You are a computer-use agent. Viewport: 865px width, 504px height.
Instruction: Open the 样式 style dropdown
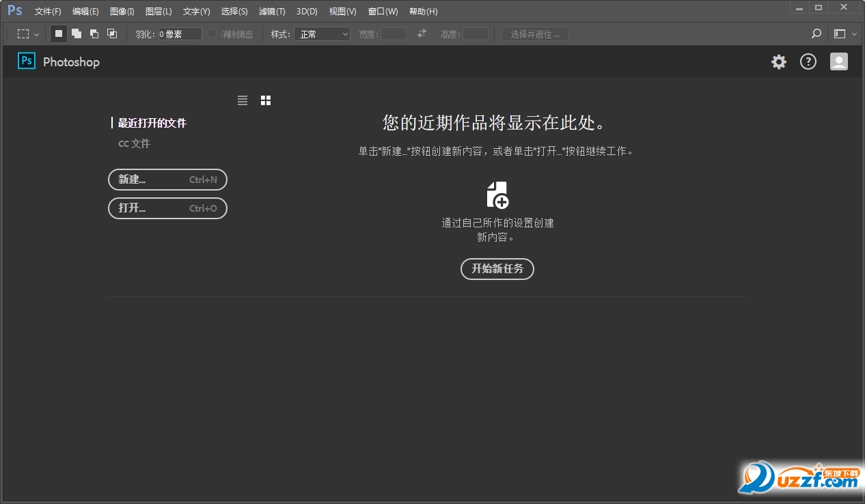[322, 33]
